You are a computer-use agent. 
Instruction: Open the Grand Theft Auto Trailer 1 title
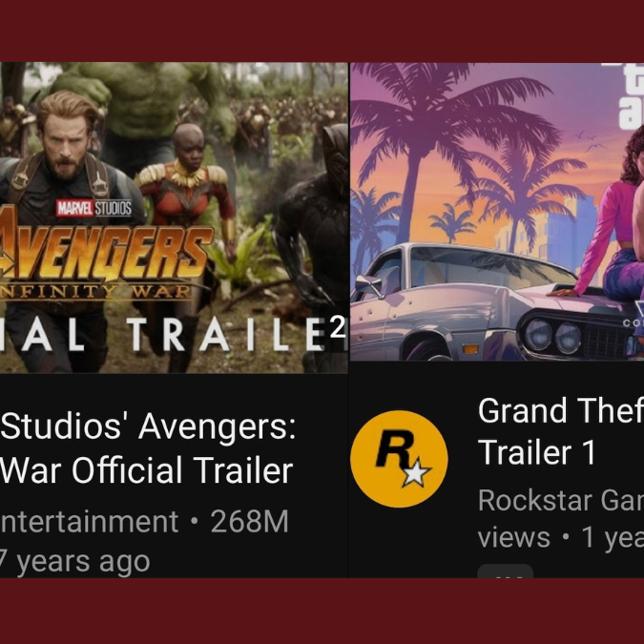561,431
